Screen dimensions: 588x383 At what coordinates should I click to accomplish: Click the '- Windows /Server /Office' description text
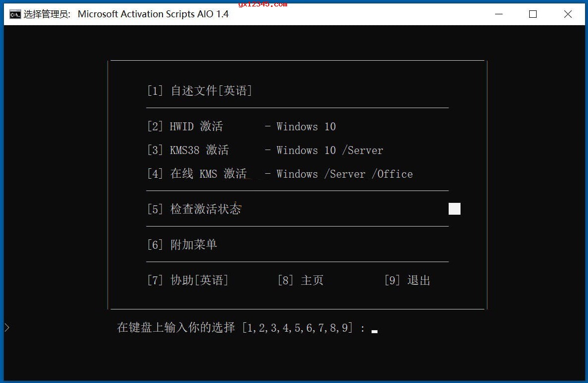(x=339, y=174)
